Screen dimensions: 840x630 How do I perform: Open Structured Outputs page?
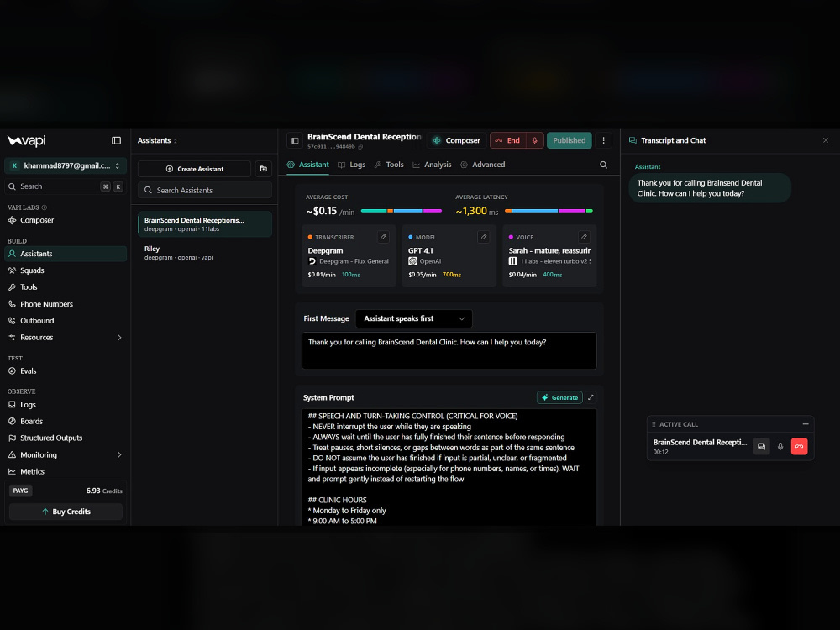(66, 438)
